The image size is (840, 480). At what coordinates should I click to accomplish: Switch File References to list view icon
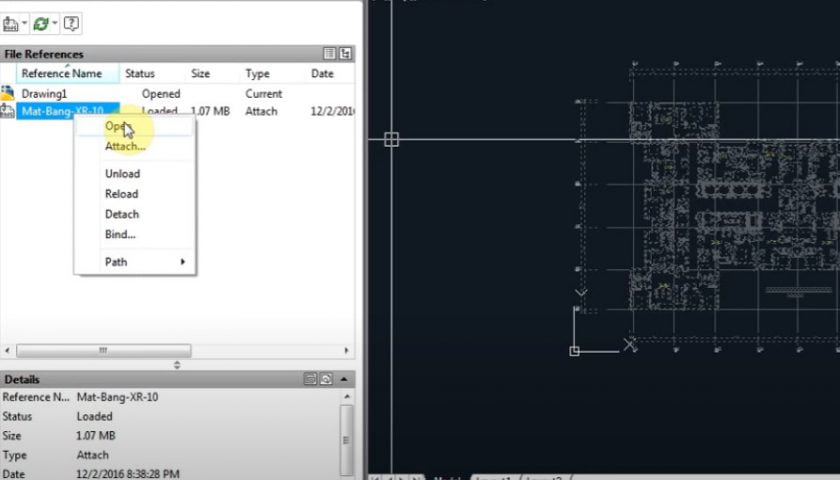pyautogui.click(x=330, y=54)
